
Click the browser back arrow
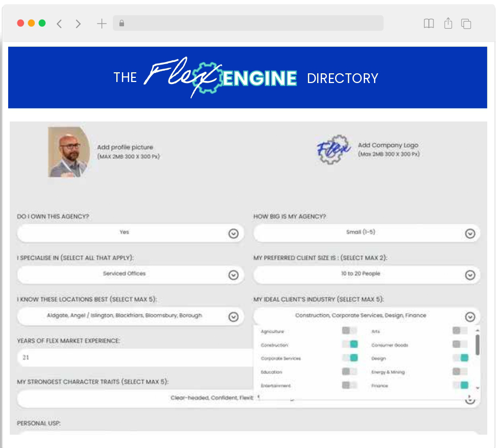(x=59, y=24)
